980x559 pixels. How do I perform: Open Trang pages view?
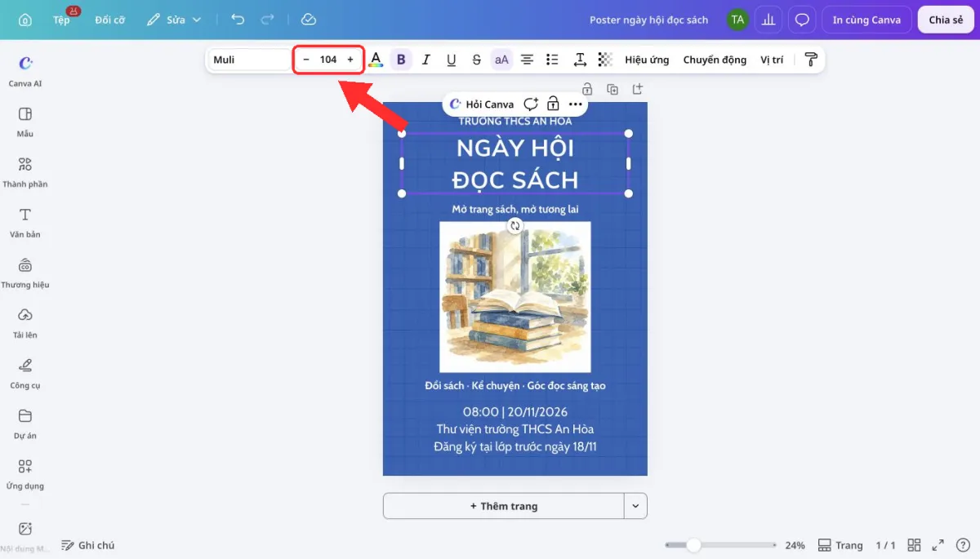click(x=840, y=545)
